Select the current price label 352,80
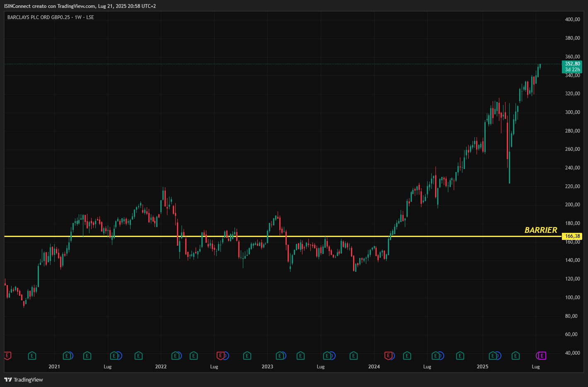The height and width of the screenshot is (387, 588). click(572, 64)
